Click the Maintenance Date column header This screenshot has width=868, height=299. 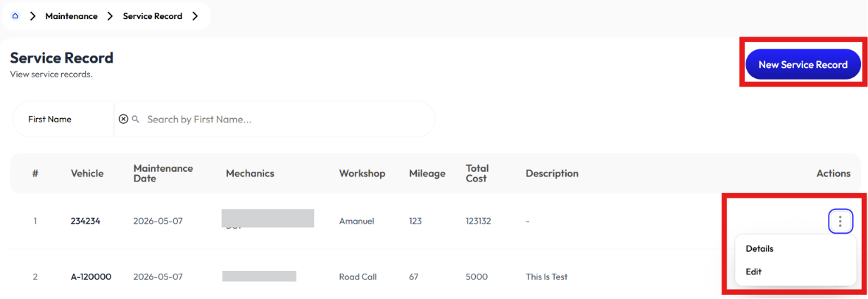point(163,174)
